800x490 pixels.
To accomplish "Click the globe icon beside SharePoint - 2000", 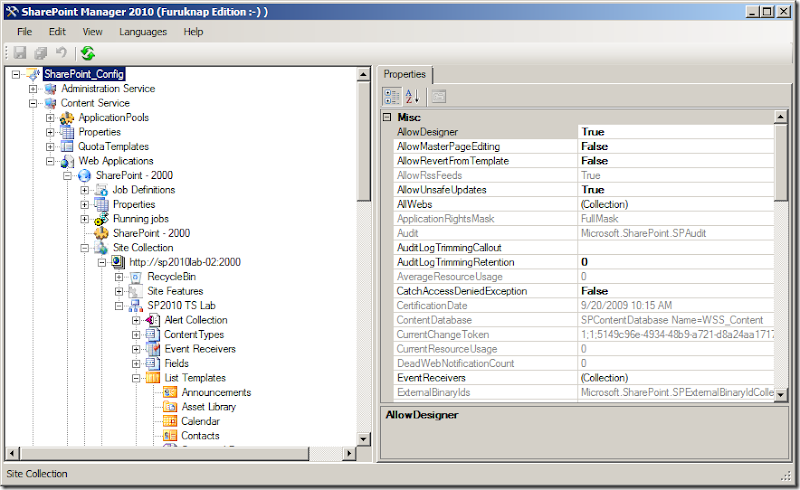I will coord(84,176).
